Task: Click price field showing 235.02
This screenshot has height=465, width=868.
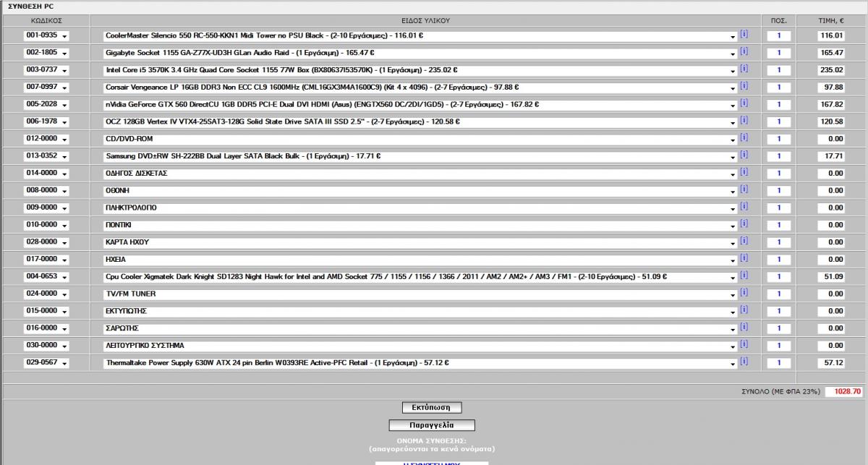Action: pos(830,70)
